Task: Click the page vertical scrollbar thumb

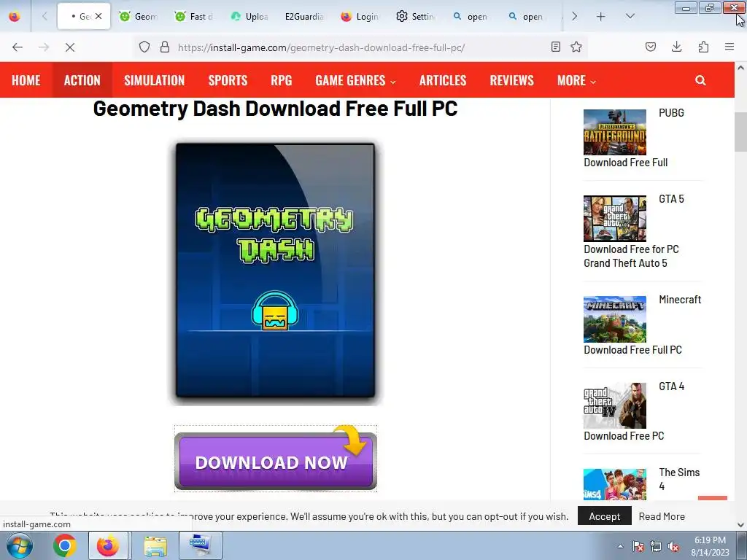Action: 740,132
